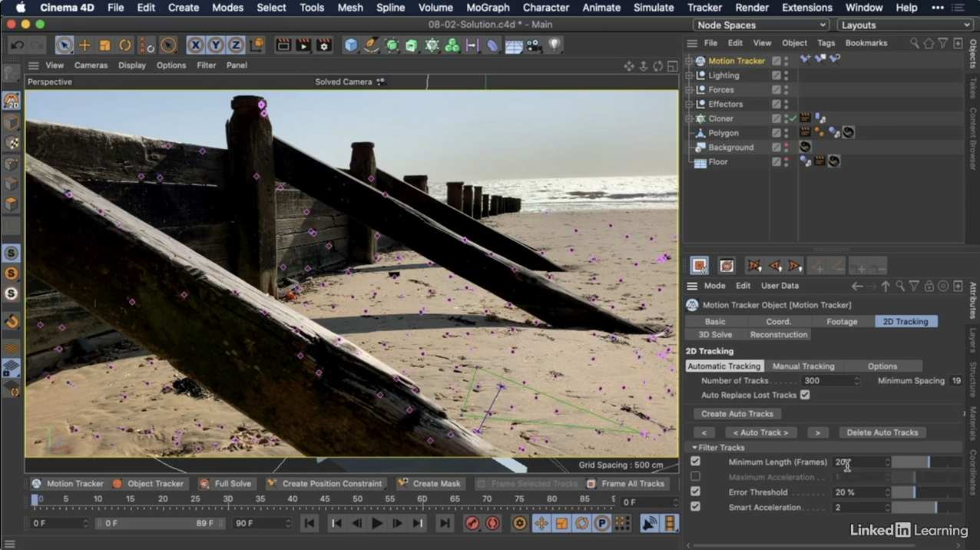Viewport: 980px width, 550px height.
Task: Click the Full Solve button
Action: (x=226, y=483)
